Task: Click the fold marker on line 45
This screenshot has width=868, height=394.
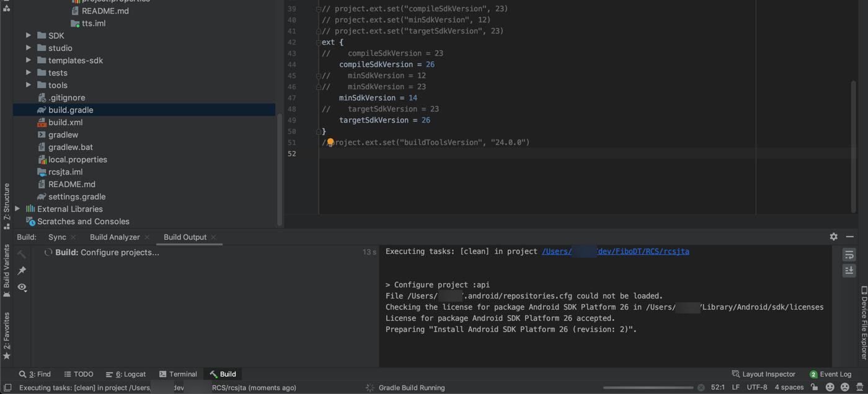Action: coord(319,76)
